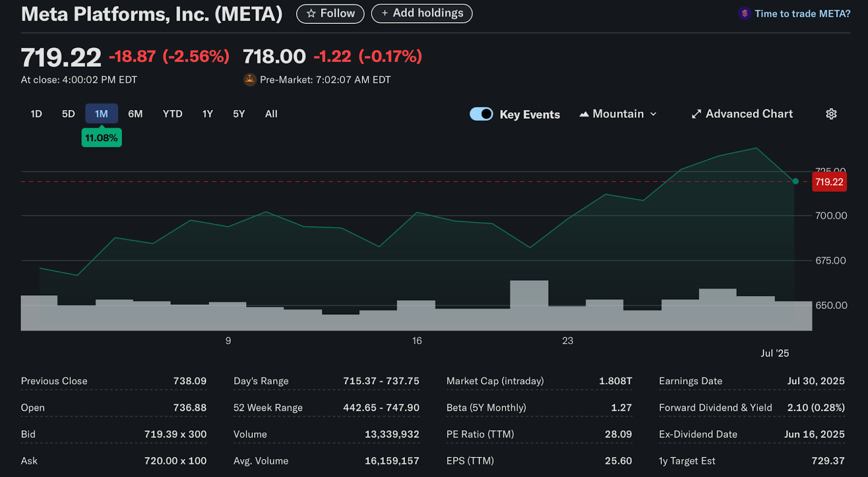868x477 pixels.
Task: Click the Market Cap (intraday) label
Action: (x=495, y=381)
